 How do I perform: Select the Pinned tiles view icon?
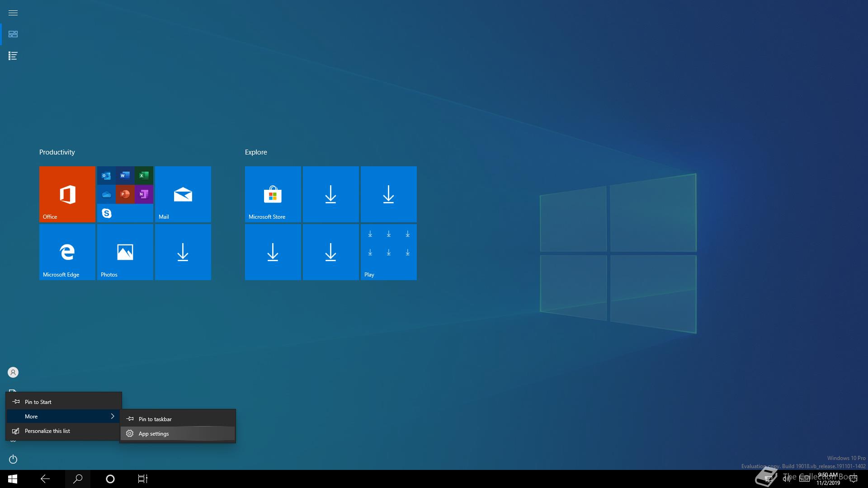click(x=13, y=34)
